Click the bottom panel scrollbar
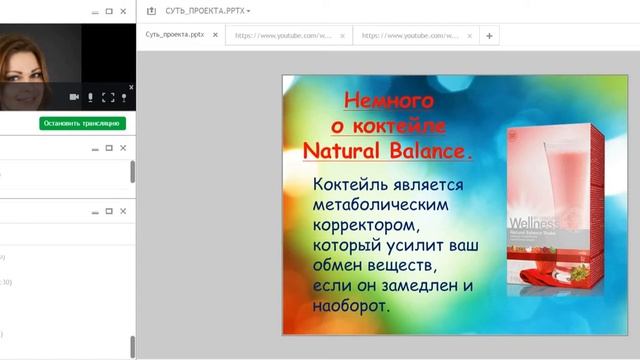 click(133, 347)
